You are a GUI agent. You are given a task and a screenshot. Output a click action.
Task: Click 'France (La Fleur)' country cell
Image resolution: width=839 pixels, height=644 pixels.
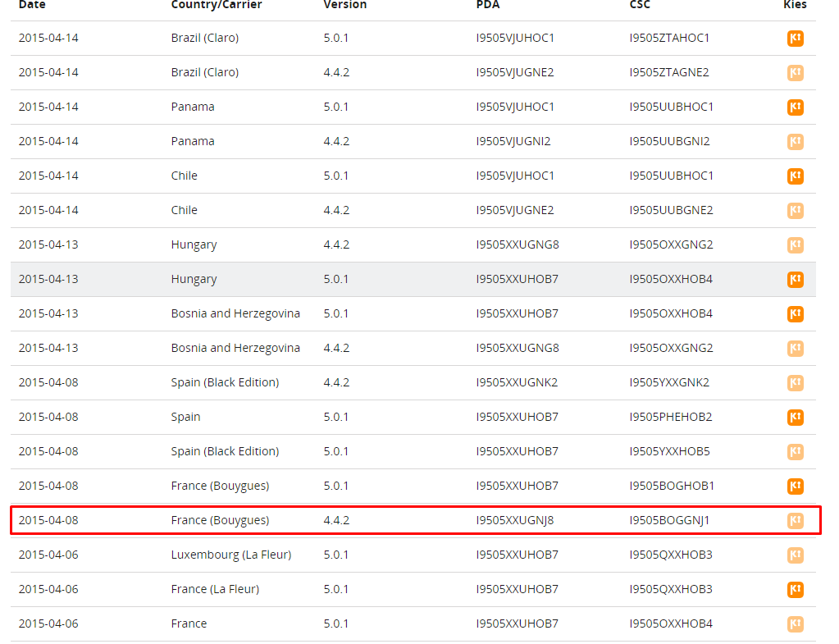point(215,589)
